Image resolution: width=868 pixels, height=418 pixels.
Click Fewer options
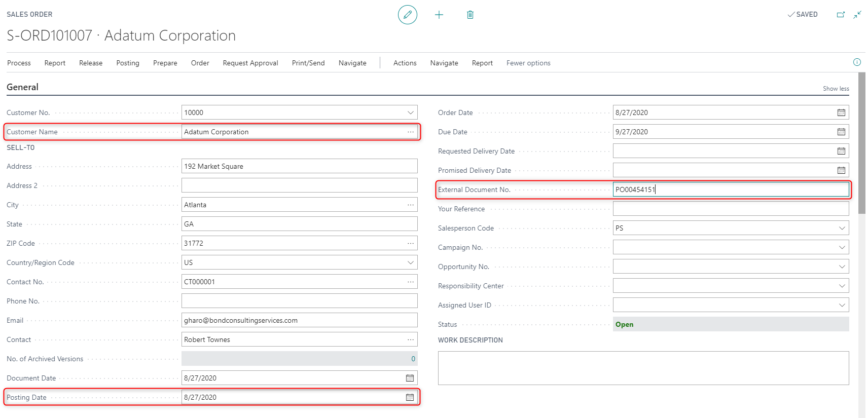(528, 63)
